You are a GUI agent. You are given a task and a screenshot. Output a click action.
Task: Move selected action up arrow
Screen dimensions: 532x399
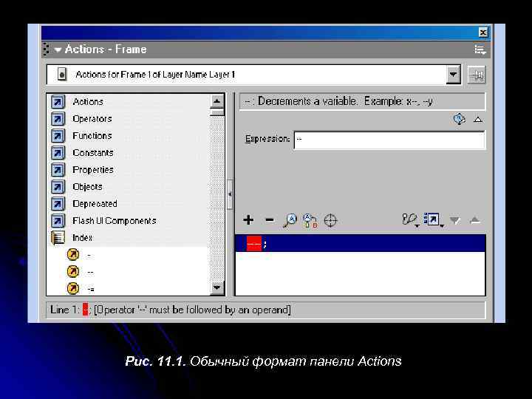click(475, 220)
